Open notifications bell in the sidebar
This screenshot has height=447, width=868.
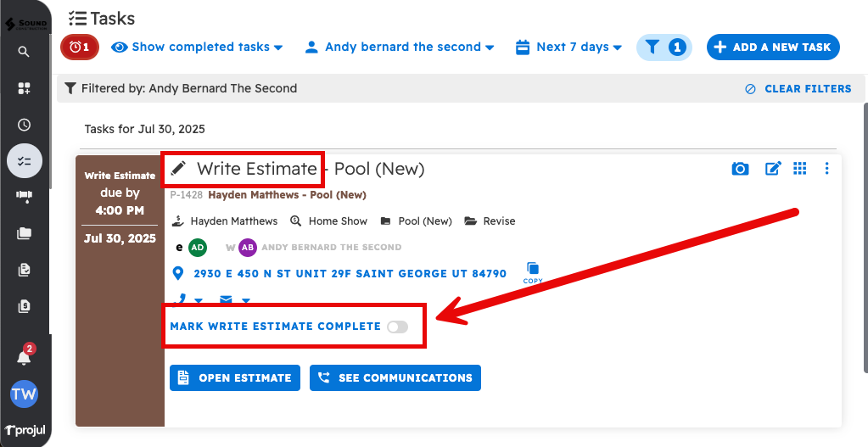24,357
